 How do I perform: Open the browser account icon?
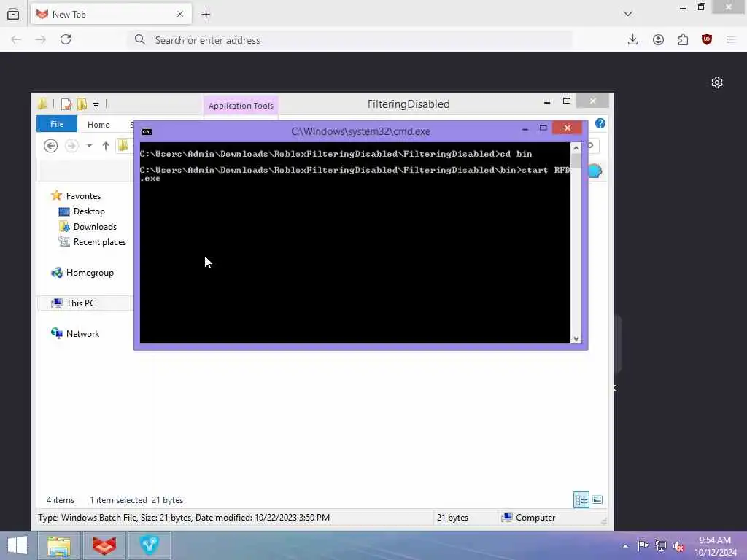point(658,39)
